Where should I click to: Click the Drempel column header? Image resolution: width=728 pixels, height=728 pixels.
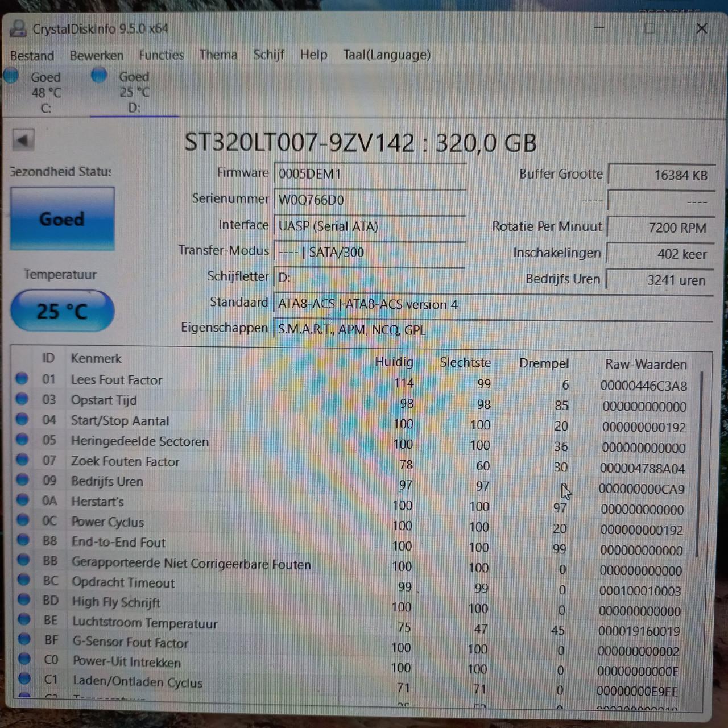544,363
